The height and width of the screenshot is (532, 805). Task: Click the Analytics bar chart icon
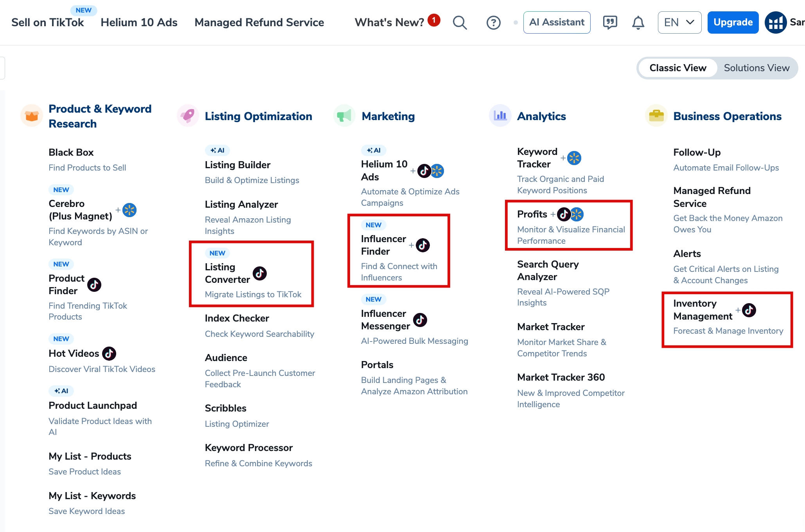(x=500, y=115)
